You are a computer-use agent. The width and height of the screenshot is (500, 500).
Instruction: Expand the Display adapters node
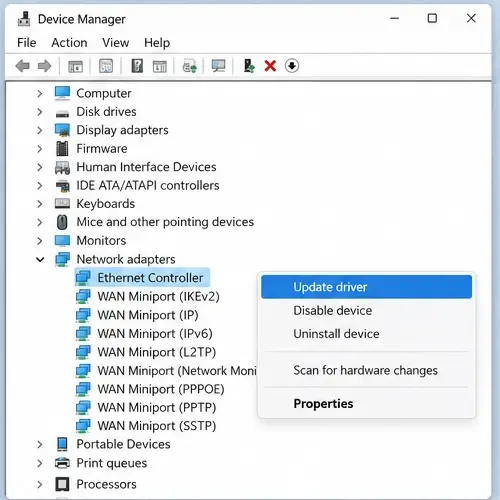(40, 130)
